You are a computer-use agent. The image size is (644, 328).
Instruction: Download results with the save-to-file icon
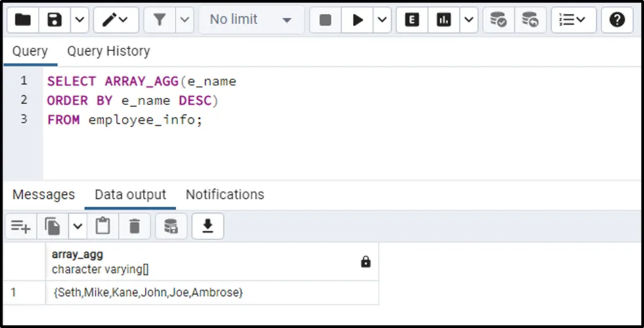pos(208,226)
